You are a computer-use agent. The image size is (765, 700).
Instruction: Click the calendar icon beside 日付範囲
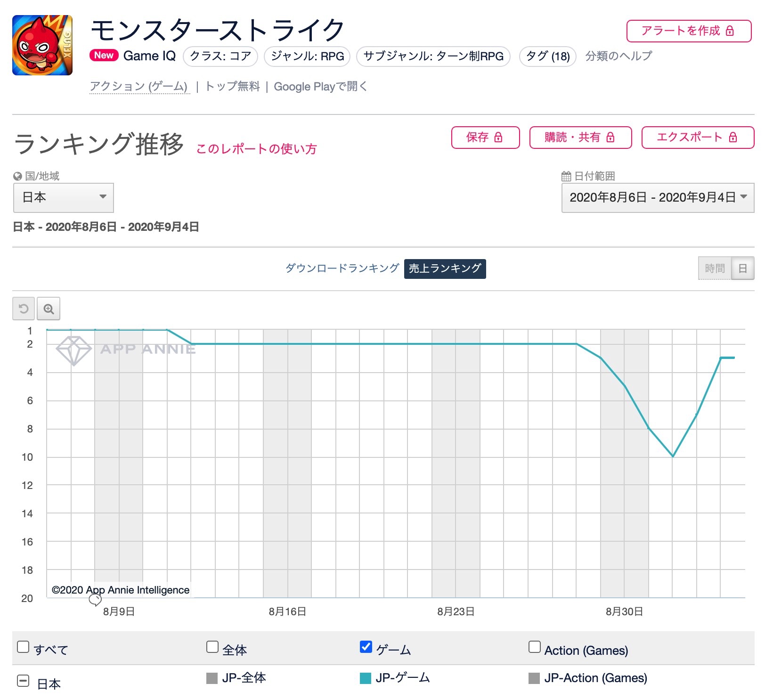click(x=566, y=176)
